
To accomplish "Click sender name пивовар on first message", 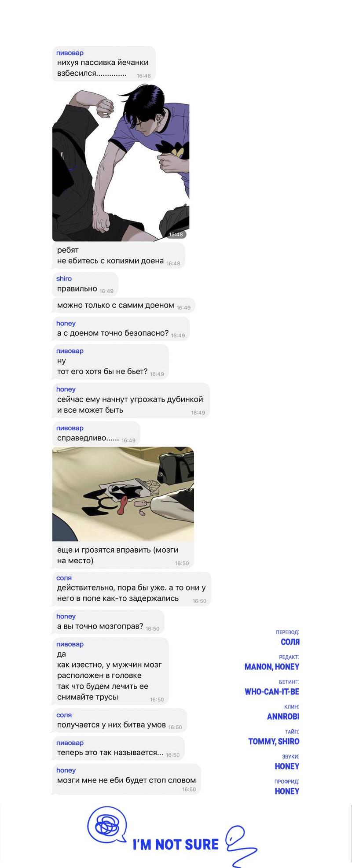I will 70,53.
